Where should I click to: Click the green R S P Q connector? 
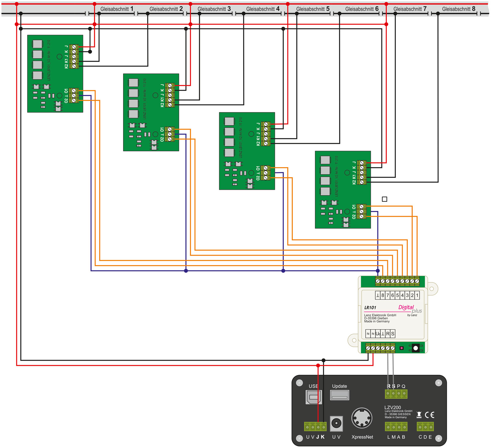[396, 393]
